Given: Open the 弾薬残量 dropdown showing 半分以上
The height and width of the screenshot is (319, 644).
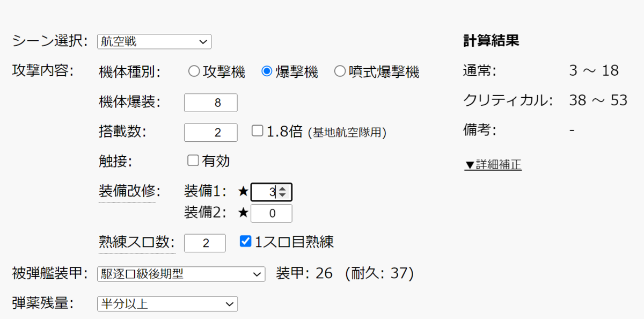Looking at the screenshot, I should point(167,304).
